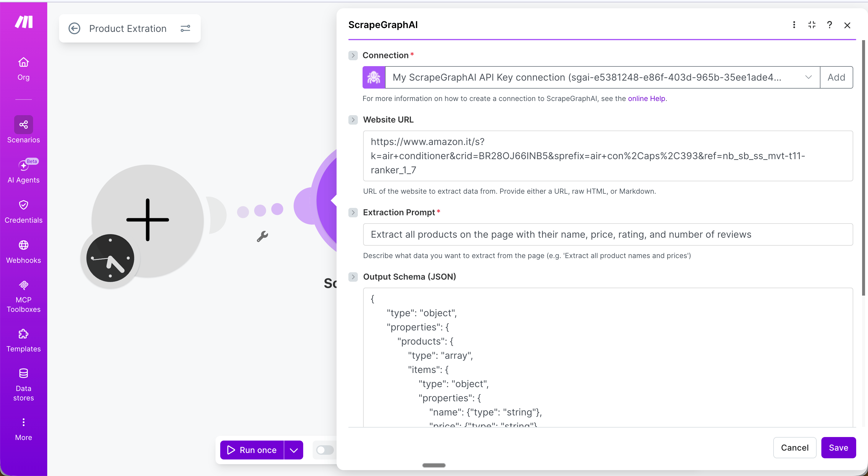Image resolution: width=868 pixels, height=476 pixels.
Task: Open Data stores
Action: (24, 385)
